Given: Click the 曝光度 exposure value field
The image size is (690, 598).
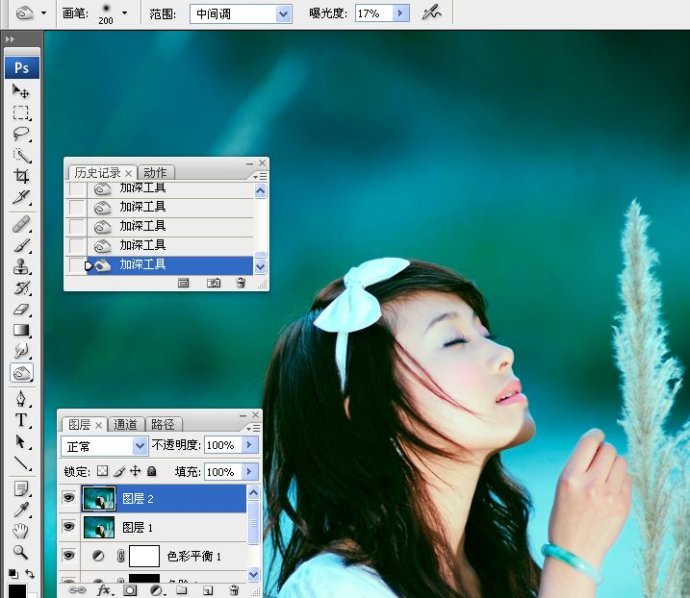Looking at the screenshot, I should [372, 14].
